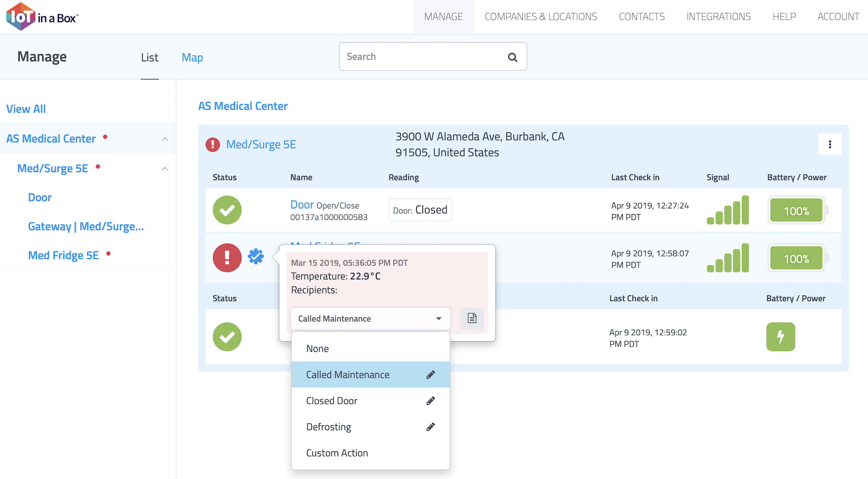The image size is (868, 479).
Task: Select None from the action list
Action: (x=318, y=349)
